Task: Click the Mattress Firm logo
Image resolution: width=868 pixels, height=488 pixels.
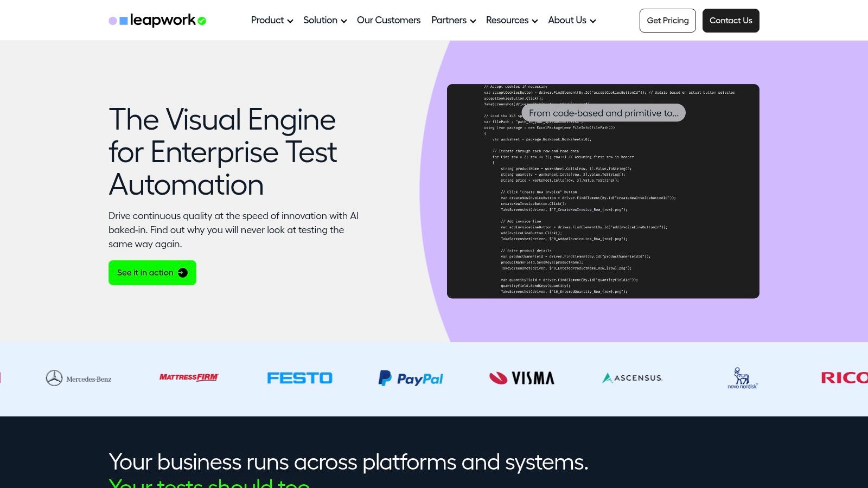Action: (x=189, y=377)
